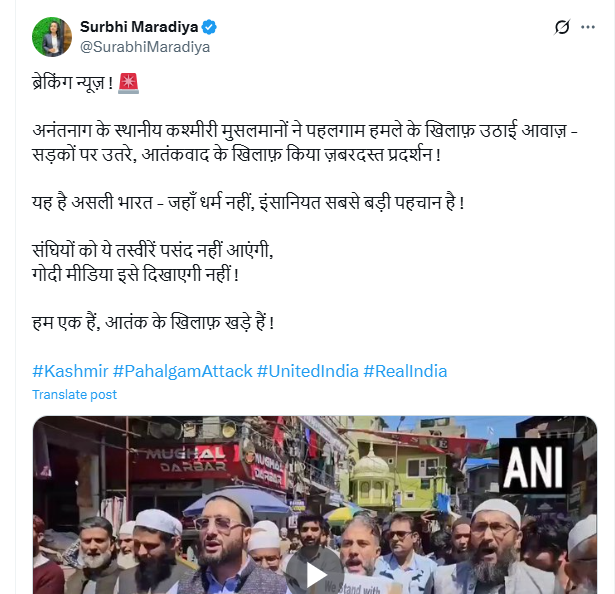The height and width of the screenshot is (594, 615).
Task: Click Translate post
Action: [x=75, y=394]
